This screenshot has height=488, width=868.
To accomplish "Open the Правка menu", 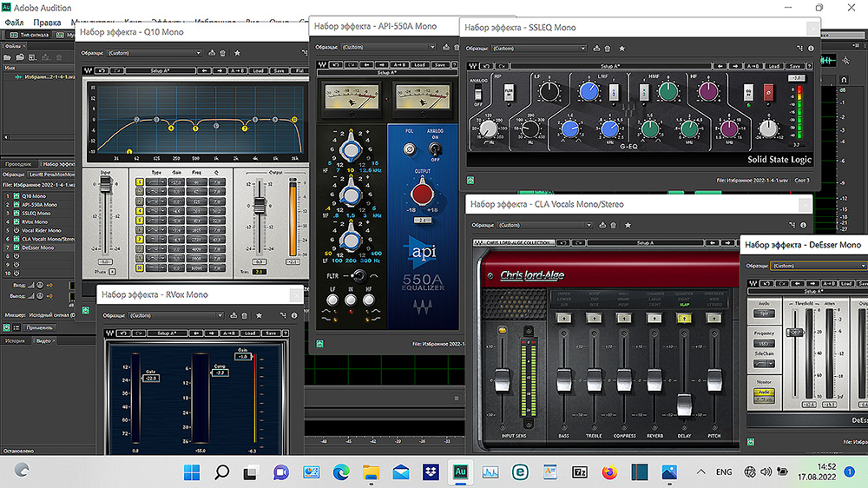I will (x=48, y=21).
